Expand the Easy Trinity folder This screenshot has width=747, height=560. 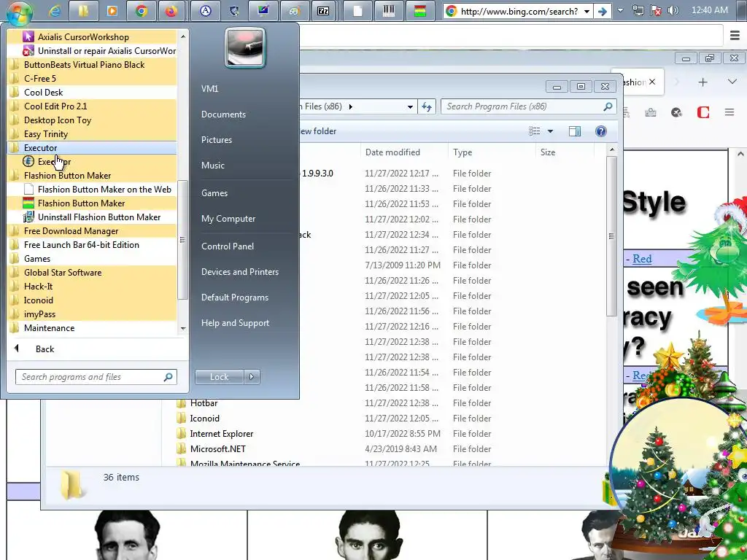tap(92, 134)
